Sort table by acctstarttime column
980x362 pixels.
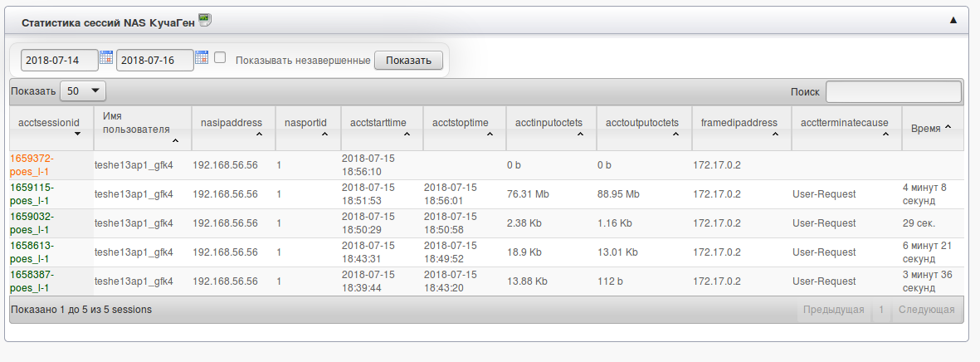coord(381,128)
